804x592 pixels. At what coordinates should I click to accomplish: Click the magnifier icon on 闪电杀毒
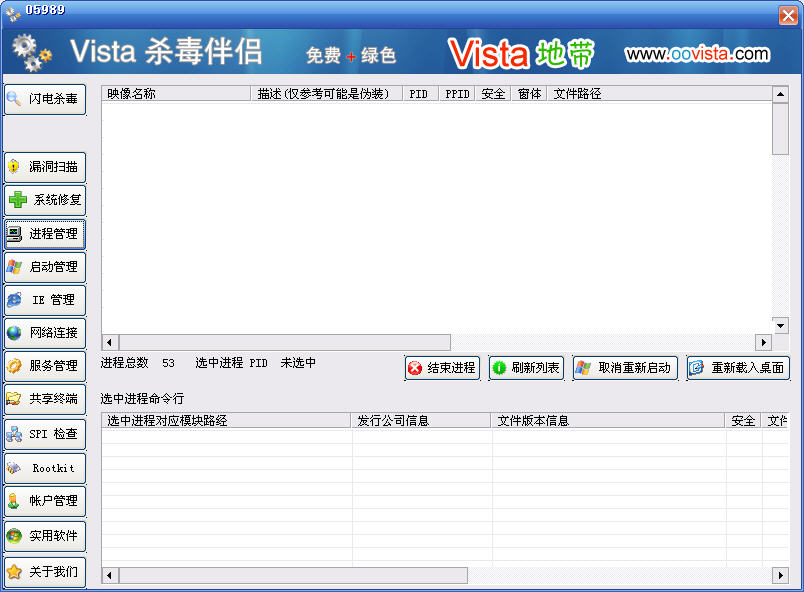14,98
